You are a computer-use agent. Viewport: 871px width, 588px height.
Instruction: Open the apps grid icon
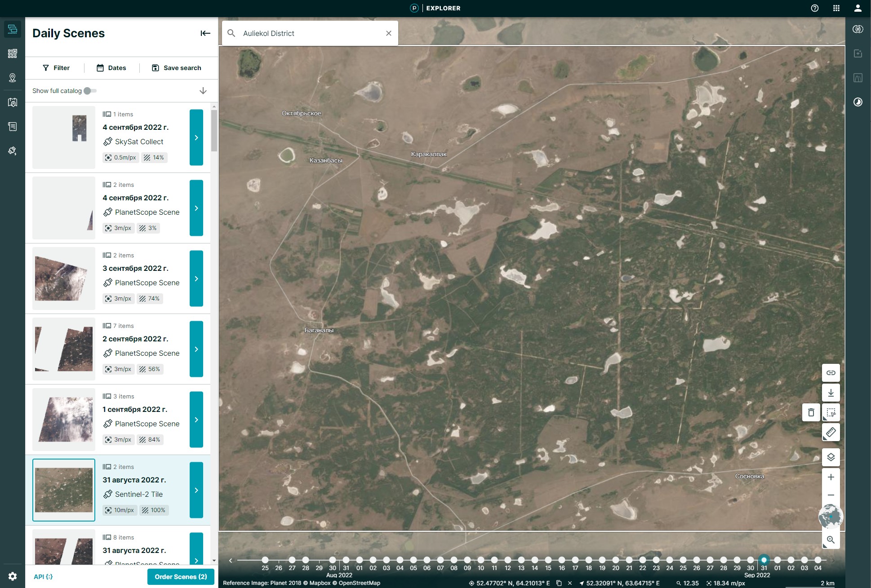[836, 8]
